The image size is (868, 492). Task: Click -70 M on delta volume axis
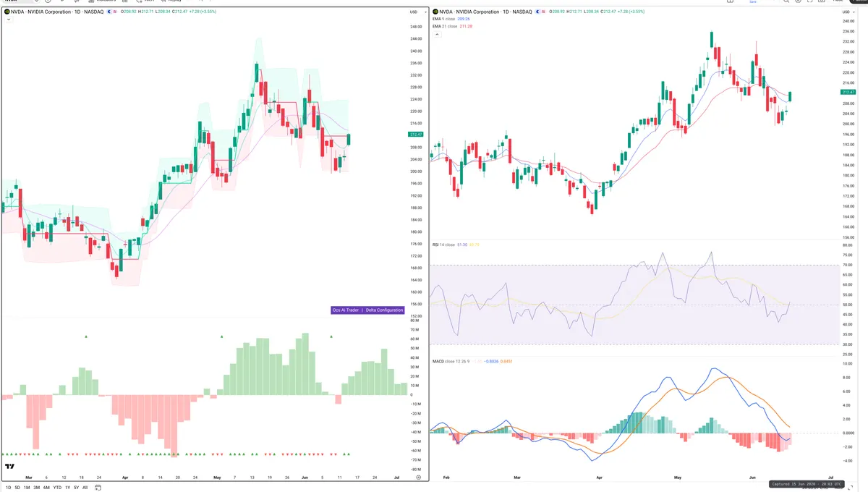point(415,459)
